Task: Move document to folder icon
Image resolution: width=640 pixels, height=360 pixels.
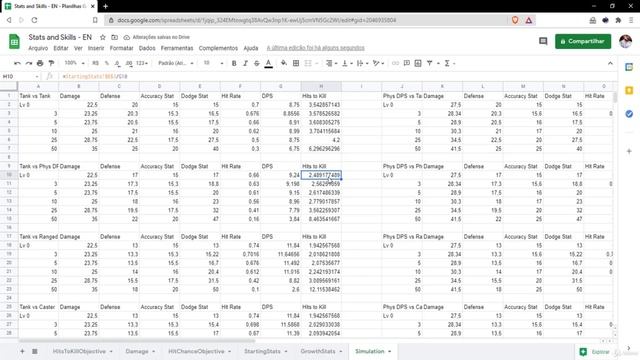Action: (115, 37)
